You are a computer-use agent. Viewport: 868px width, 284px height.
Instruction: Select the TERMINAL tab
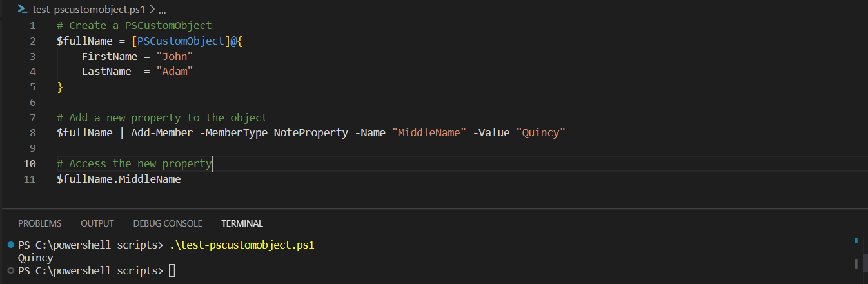tap(242, 223)
